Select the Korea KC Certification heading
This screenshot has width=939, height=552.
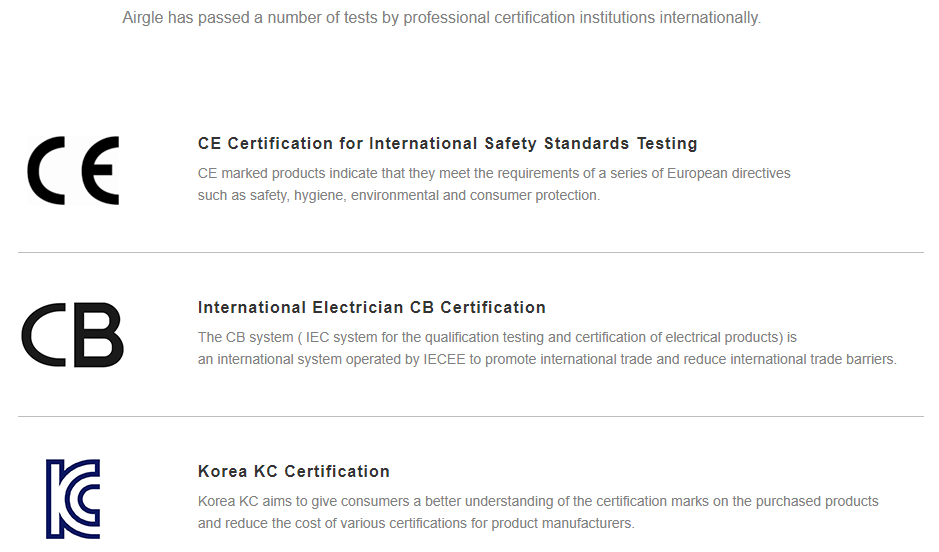point(293,471)
